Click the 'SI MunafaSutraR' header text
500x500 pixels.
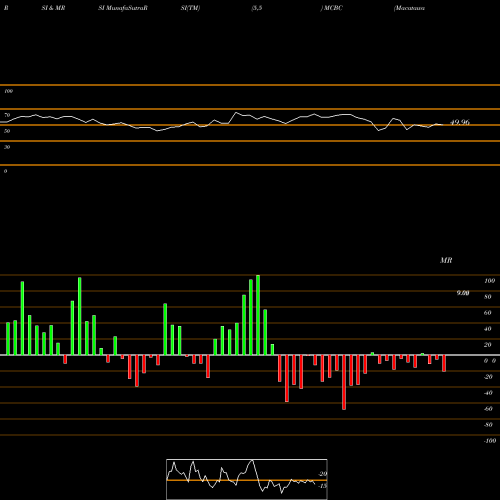[x=123, y=8]
